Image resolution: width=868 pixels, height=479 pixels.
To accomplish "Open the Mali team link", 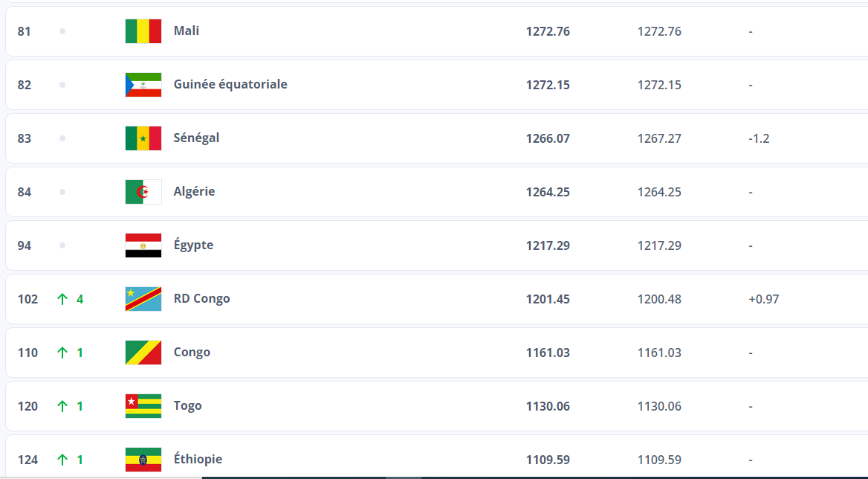I will pos(187,31).
